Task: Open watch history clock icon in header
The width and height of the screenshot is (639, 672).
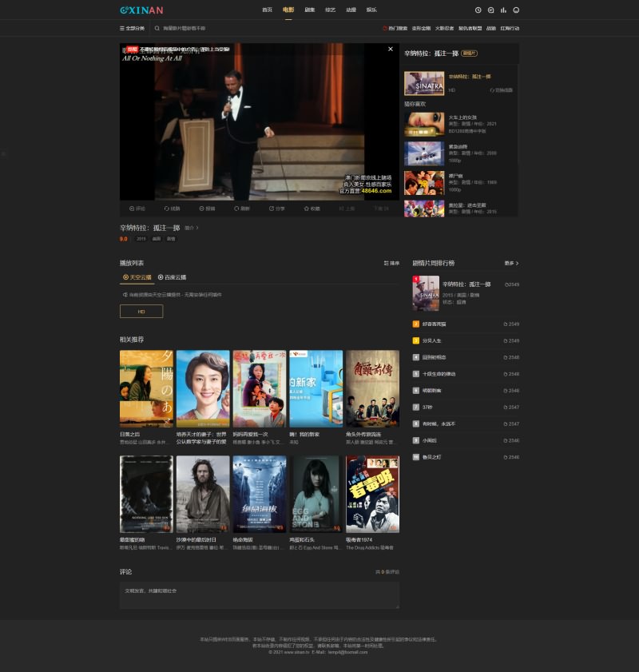Action: coord(478,10)
